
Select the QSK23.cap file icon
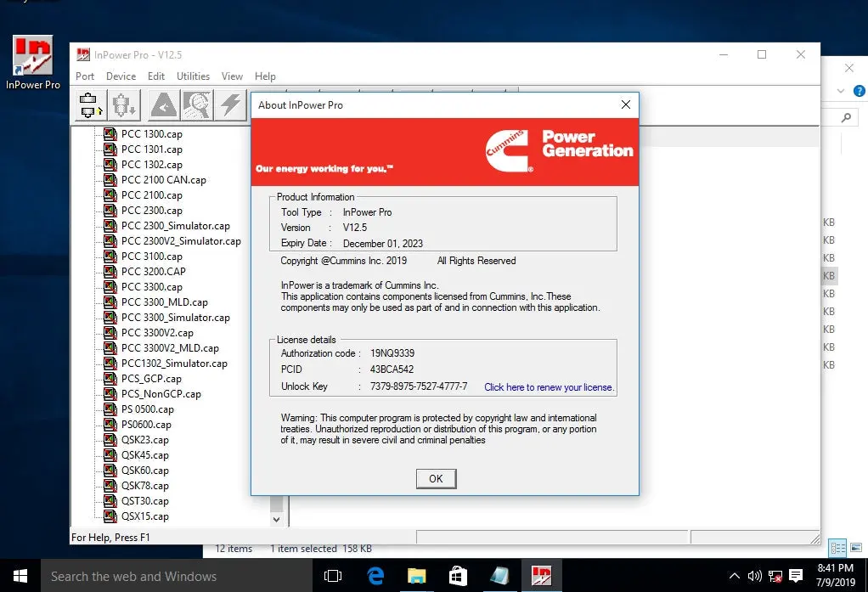tap(110, 440)
